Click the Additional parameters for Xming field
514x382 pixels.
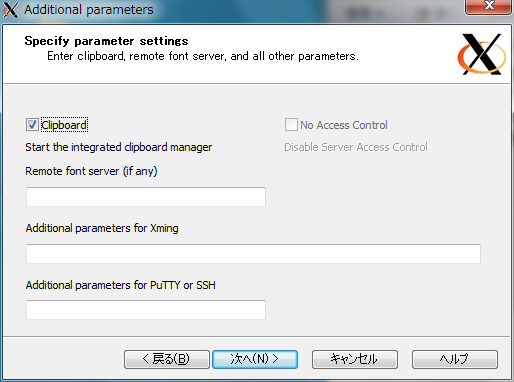tap(253, 254)
